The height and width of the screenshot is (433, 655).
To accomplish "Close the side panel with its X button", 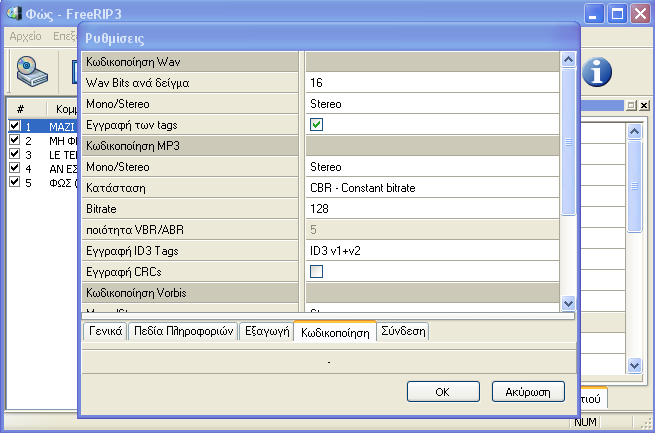I will coord(644,105).
